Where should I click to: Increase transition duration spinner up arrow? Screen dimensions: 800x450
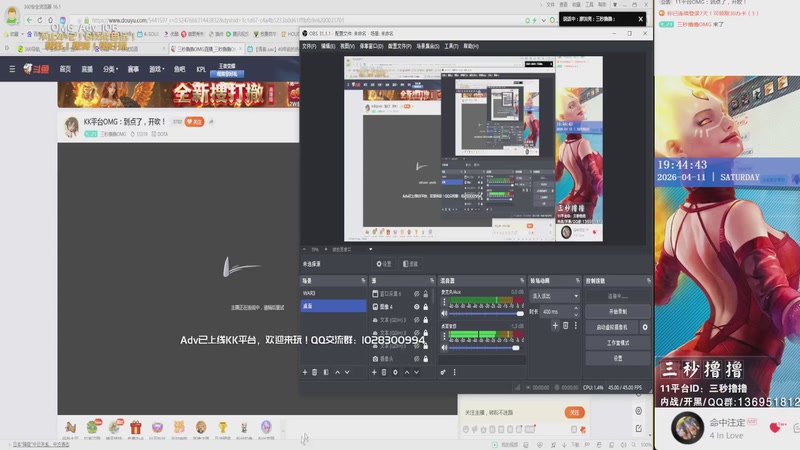[576, 309]
